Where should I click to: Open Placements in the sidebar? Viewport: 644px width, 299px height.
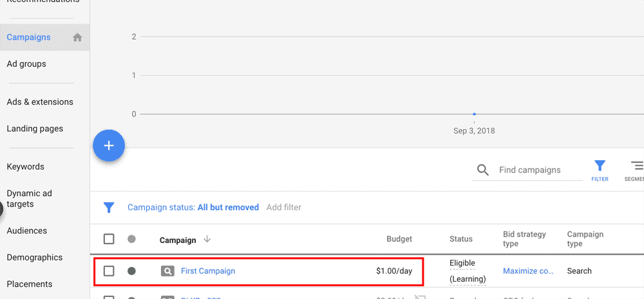(x=30, y=284)
